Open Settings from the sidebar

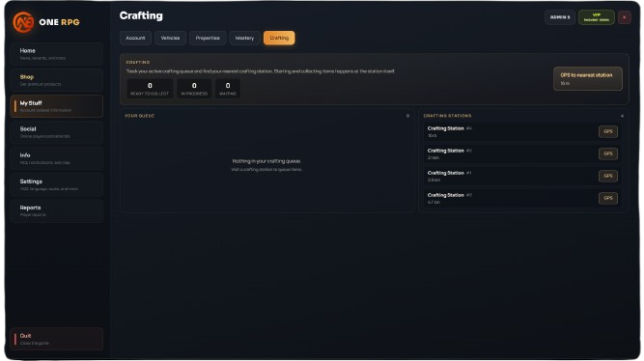(57, 184)
